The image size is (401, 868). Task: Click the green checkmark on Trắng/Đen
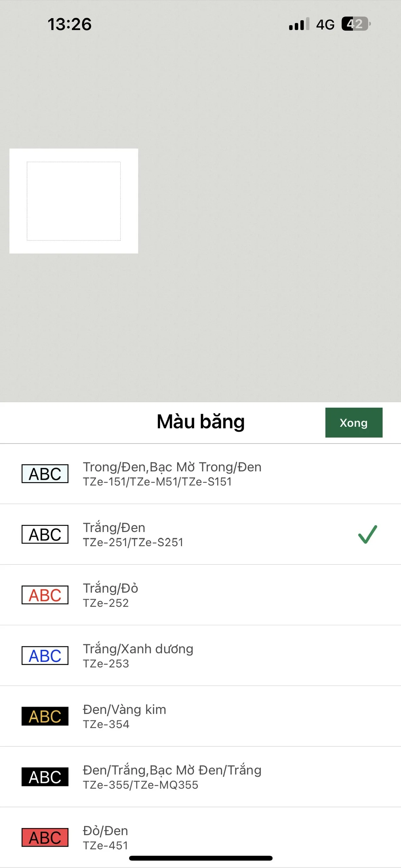coord(367,534)
